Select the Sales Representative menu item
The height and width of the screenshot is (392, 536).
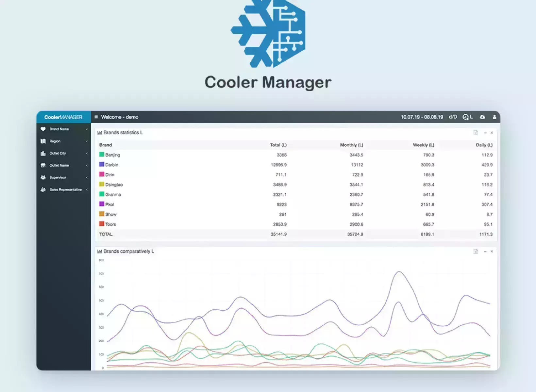[65, 189]
